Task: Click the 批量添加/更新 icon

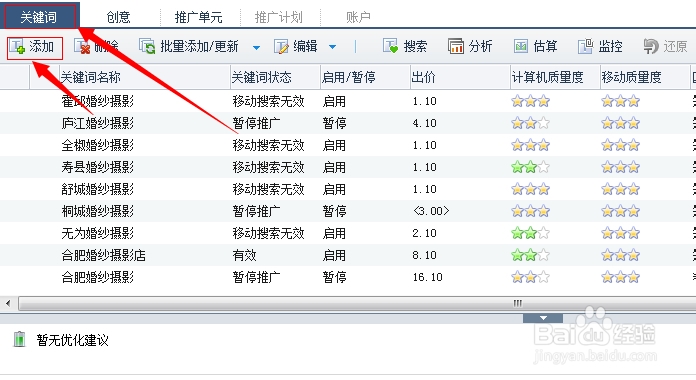Action: coord(147,46)
